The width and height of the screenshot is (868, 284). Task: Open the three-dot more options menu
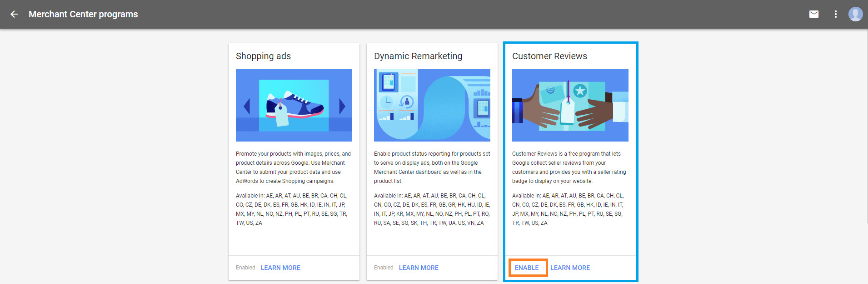tap(835, 14)
